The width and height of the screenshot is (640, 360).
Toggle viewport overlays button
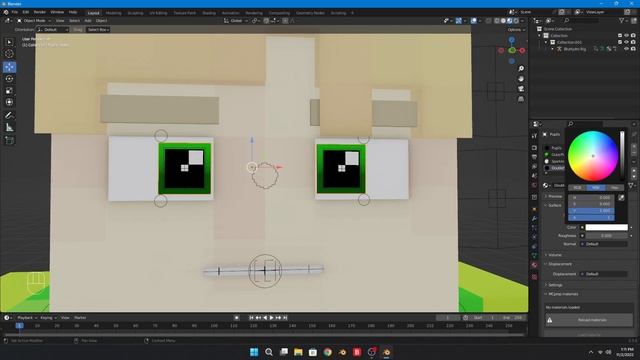click(x=473, y=20)
